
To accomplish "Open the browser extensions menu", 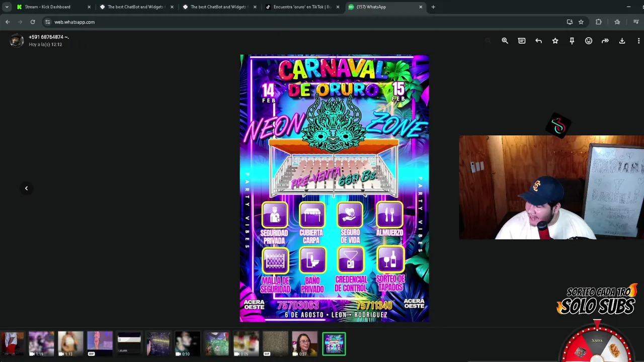I will coord(598,22).
